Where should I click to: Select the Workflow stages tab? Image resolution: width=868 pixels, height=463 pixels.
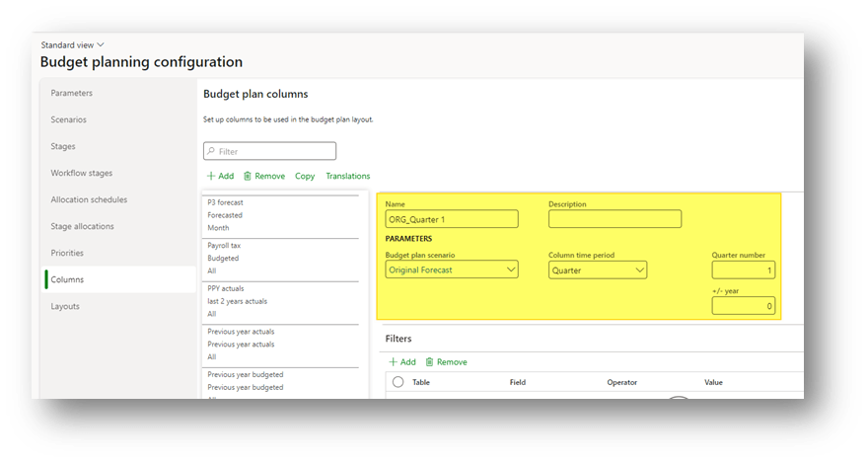[82, 173]
